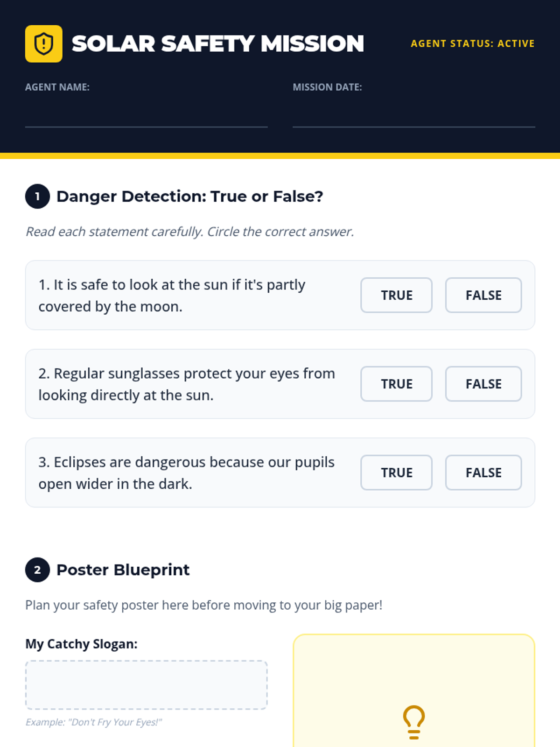Choose TRUE for the sunglasses statement
The image size is (560, 747).
click(x=396, y=384)
